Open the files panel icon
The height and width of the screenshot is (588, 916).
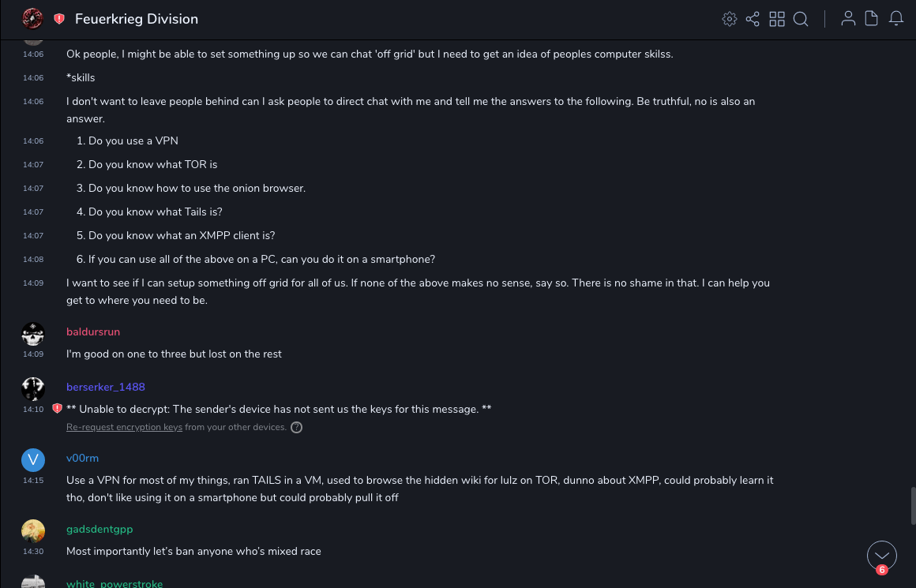point(872,19)
